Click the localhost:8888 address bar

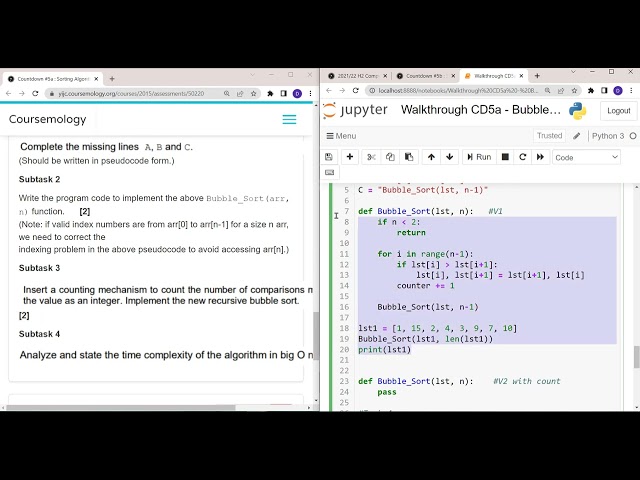(x=458, y=91)
